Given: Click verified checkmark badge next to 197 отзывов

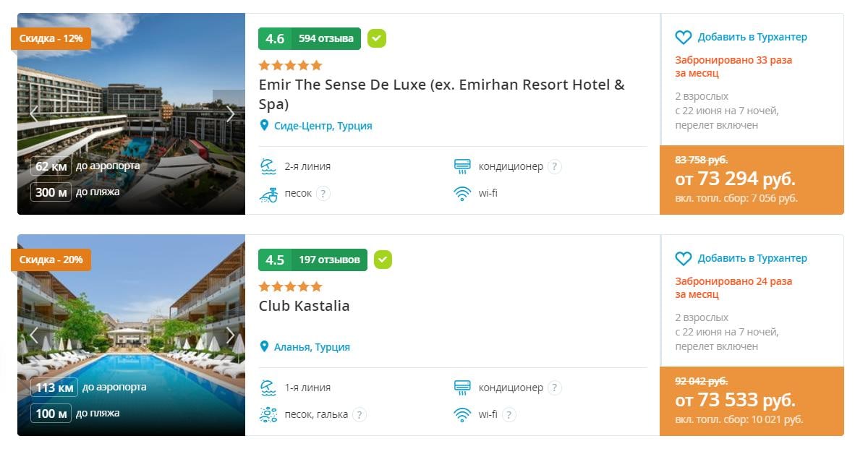Looking at the screenshot, I should tap(383, 260).
